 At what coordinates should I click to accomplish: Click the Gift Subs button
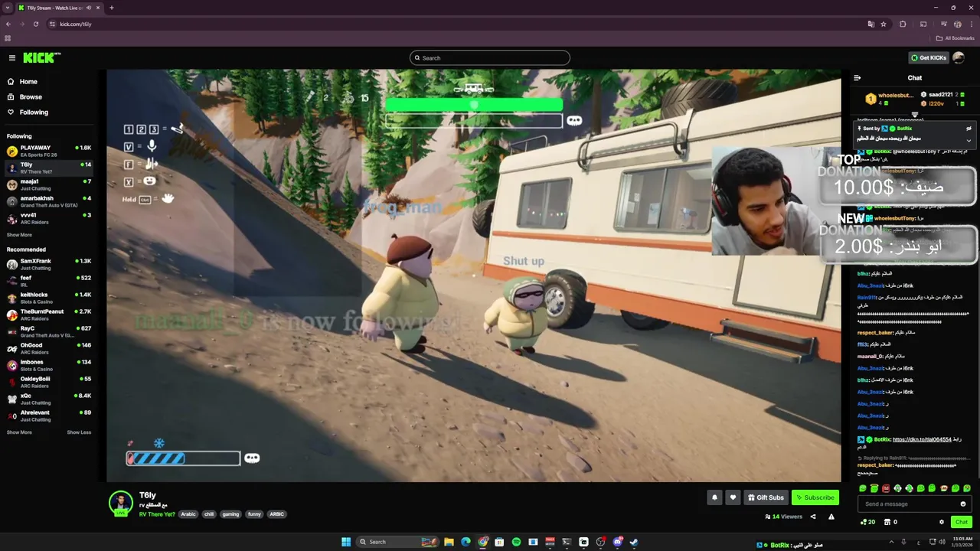click(x=766, y=497)
